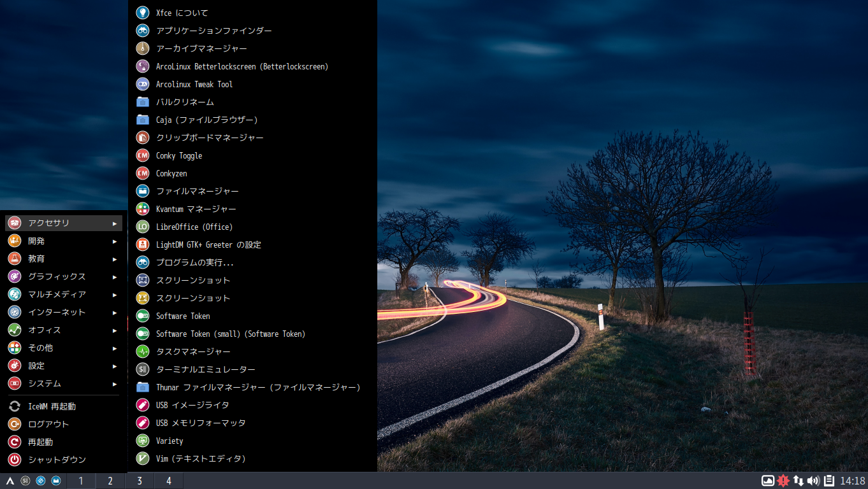Click the ArcoLinux start menu logo
The height and width of the screenshot is (489, 868).
click(10, 481)
